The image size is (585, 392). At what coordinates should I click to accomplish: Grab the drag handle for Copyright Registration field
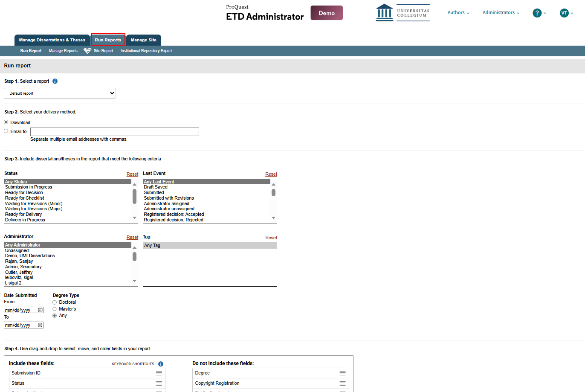(343, 383)
